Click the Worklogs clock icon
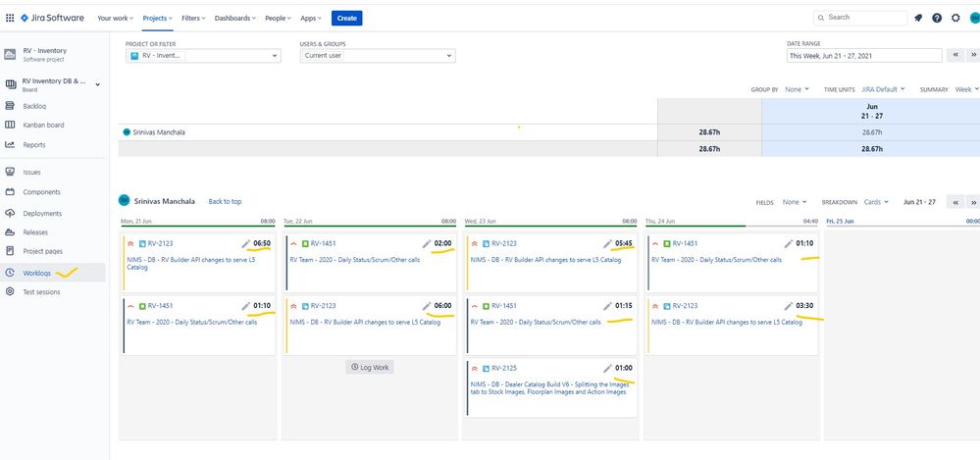Viewport: 980px width, 460px height. pos(10,273)
